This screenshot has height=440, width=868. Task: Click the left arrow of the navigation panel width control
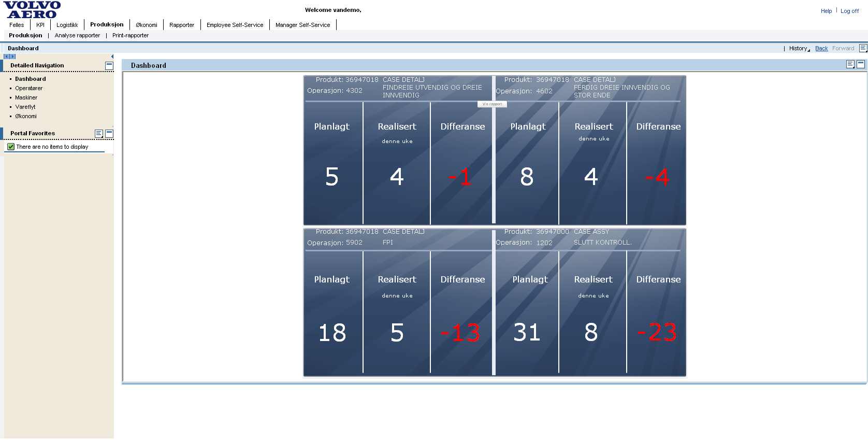click(x=6, y=56)
